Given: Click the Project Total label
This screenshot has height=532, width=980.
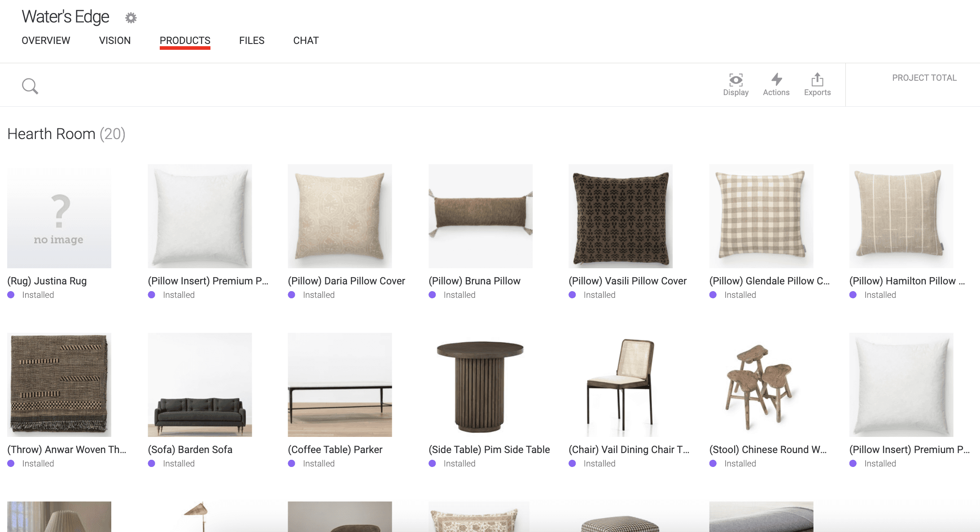Looking at the screenshot, I should (x=924, y=78).
